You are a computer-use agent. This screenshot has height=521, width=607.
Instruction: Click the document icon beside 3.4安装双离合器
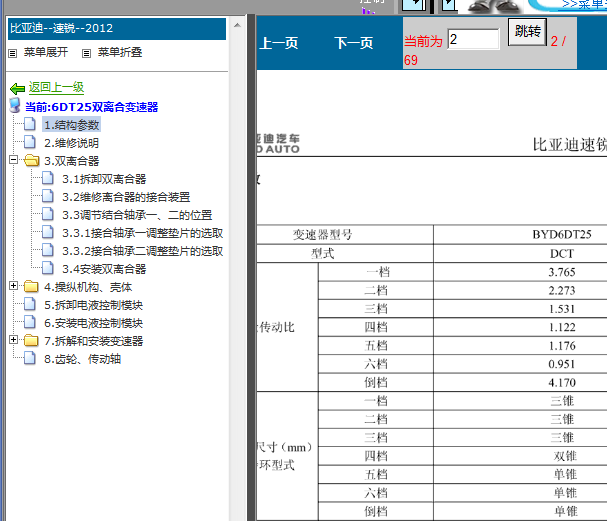click(x=48, y=268)
